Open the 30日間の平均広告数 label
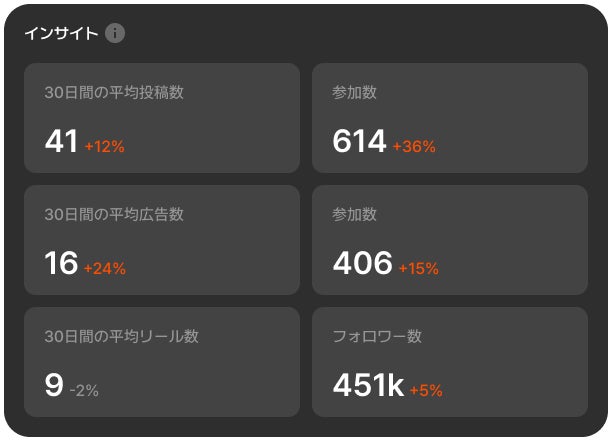 coord(114,215)
